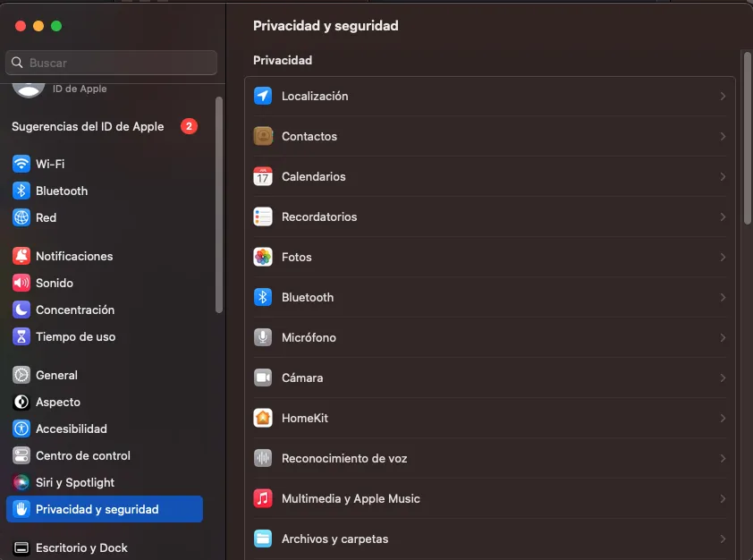
Task: Select the Bluetooth icon in sidebar
Action: [x=21, y=191]
